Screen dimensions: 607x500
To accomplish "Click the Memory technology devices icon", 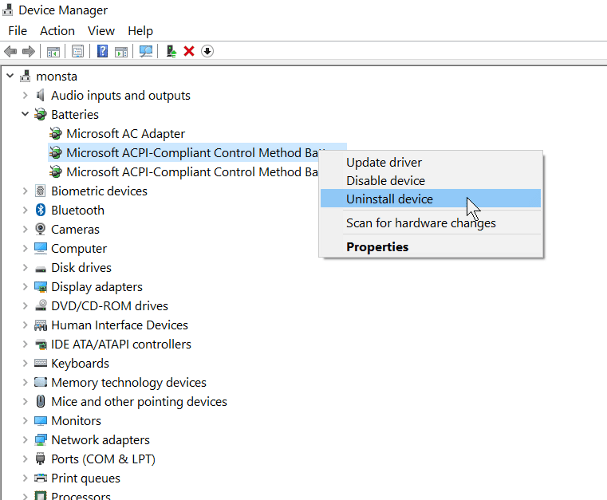I will (x=40, y=382).
